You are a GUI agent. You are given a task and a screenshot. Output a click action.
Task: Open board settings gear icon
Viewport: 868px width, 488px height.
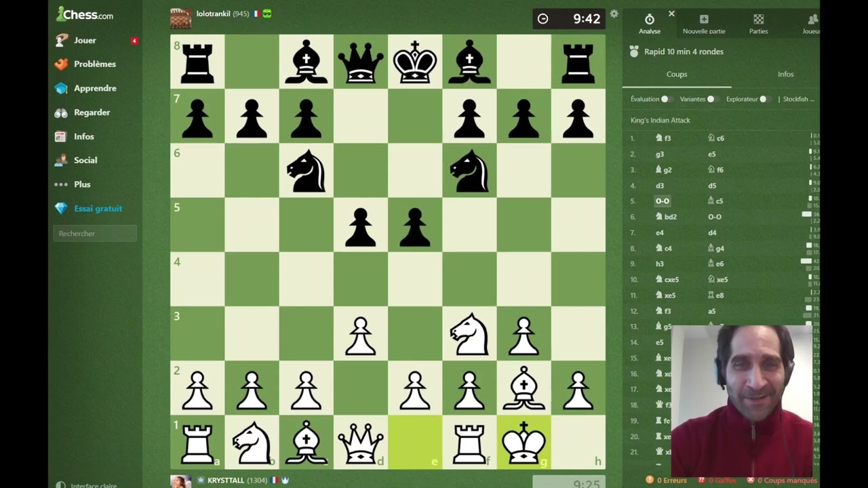click(x=614, y=14)
